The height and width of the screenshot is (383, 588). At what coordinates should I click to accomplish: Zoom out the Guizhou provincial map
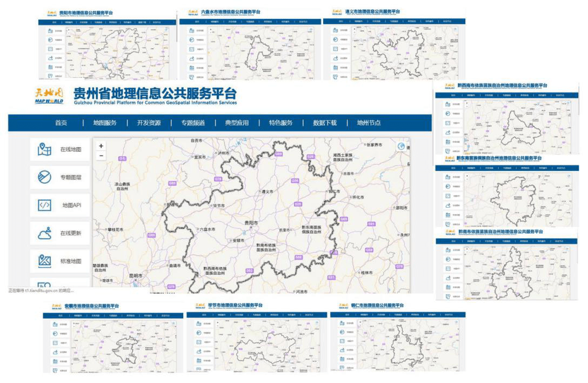tap(101, 155)
